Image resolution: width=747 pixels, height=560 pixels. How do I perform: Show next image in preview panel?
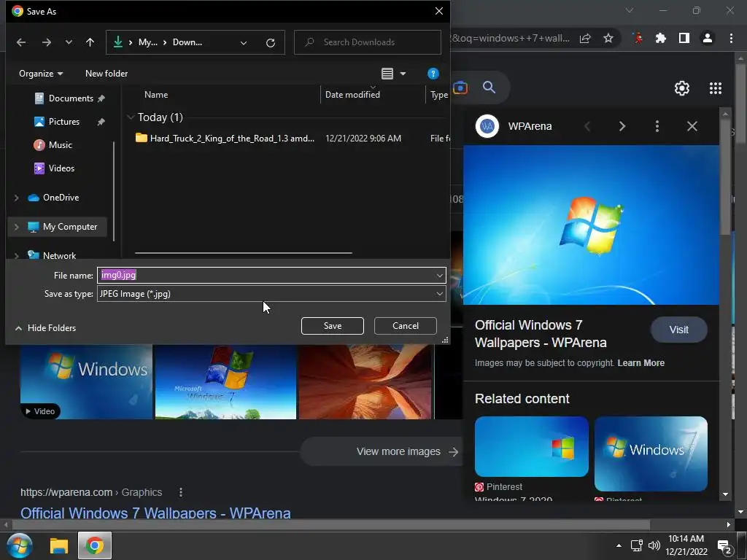click(622, 126)
